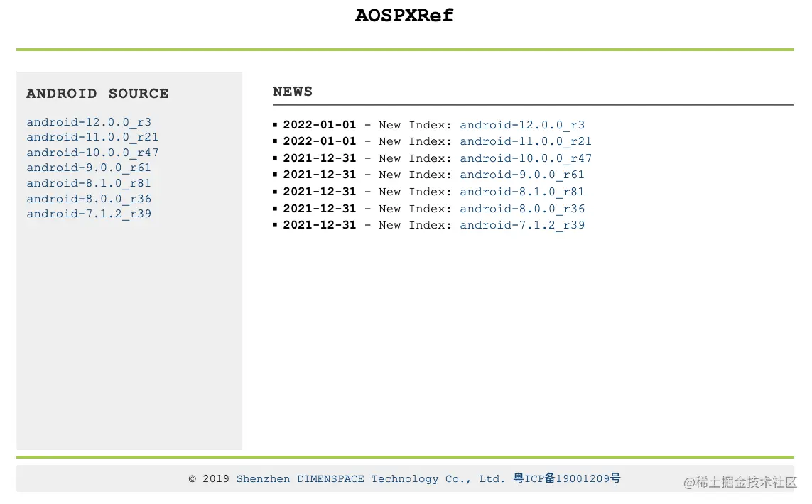Open android-9.0.0_r61 in Android Source sidebar

[x=89, y=168]
